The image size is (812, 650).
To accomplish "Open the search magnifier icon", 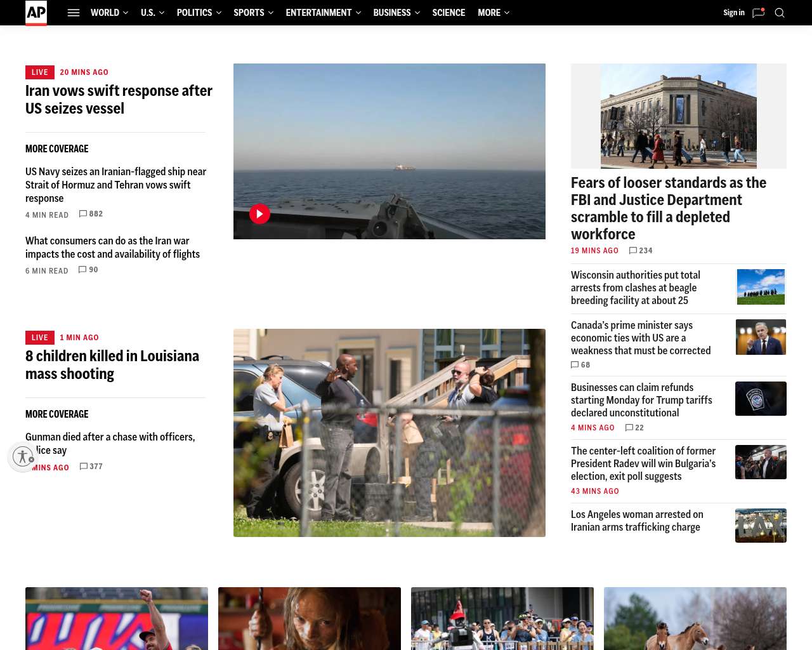I will pos(780,13).
